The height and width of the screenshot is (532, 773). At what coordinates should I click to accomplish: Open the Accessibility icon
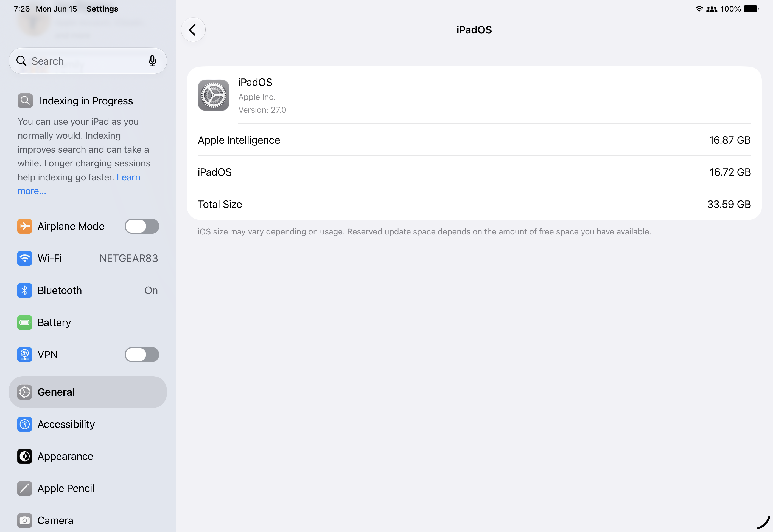[x=25, y=424]
